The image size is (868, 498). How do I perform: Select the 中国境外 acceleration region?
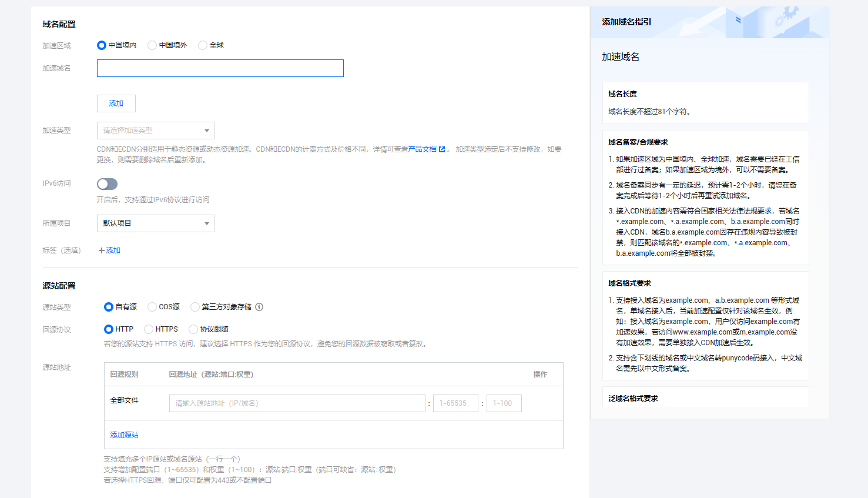[152, 45]
